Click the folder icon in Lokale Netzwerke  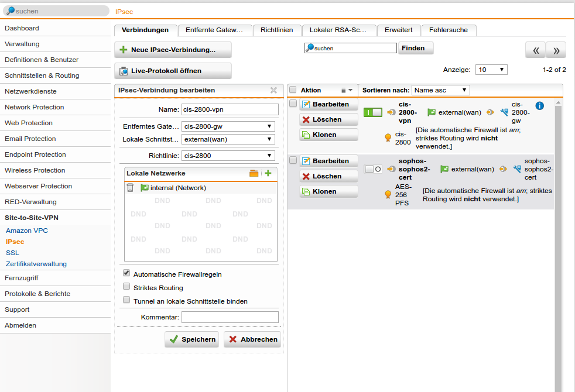[x=254, y=174]
